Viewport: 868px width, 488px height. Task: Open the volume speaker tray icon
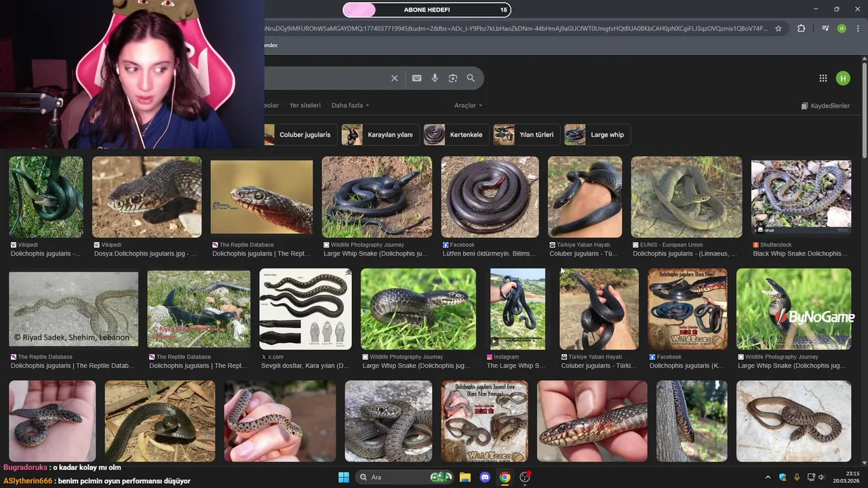(x=821, y=477)
